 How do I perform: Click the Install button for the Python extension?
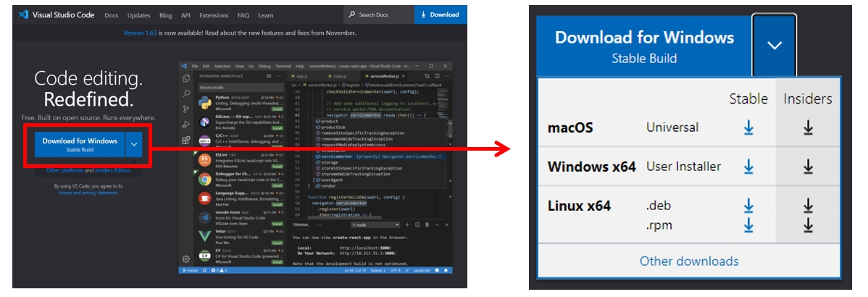(277, 109)
